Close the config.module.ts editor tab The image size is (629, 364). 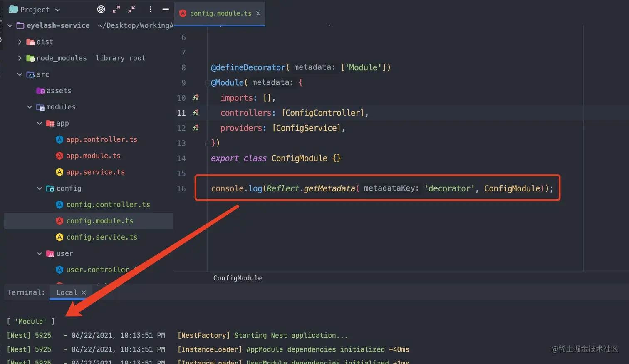point(258,13)
